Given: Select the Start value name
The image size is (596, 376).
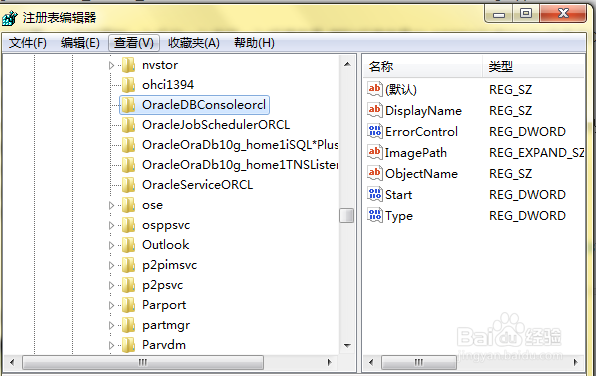Looking at the screenshot, I should [398, 195].
